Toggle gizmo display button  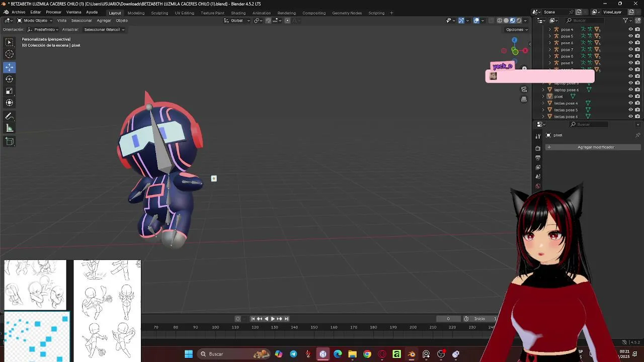click(x=461, y=21)
